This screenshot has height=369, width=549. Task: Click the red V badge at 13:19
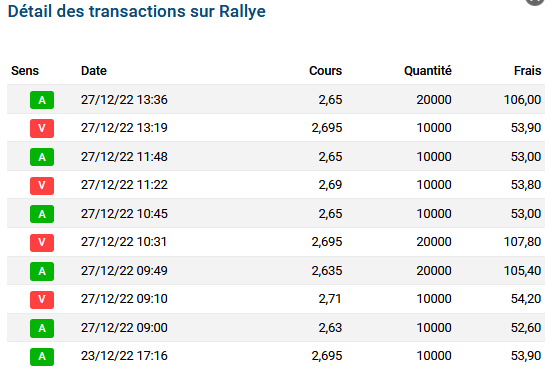click(42, 128)
